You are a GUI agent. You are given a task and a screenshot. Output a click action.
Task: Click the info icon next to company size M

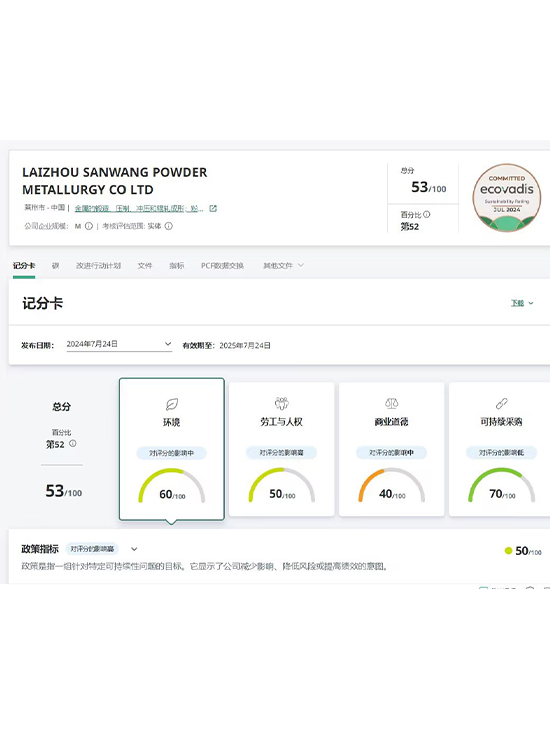click(88, 226)
